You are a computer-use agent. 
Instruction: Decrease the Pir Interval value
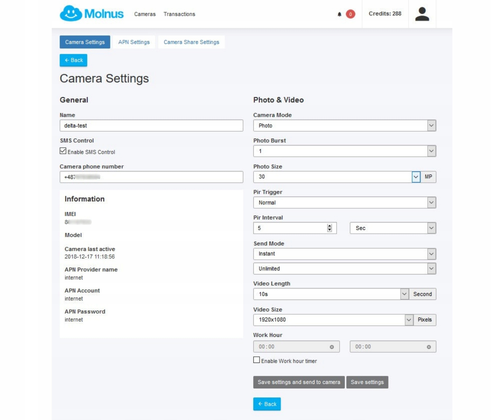(330, 230)
